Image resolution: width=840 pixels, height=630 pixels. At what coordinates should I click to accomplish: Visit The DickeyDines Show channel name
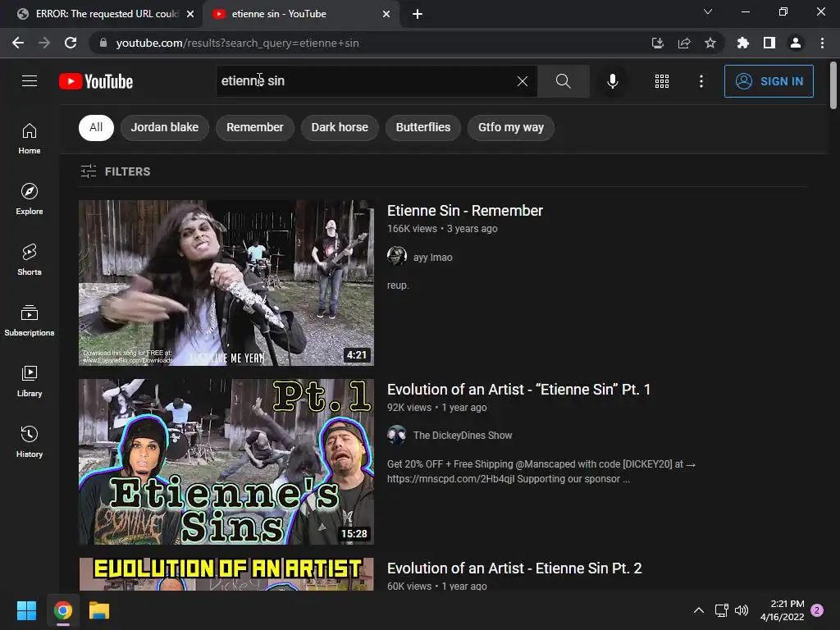coord(463,436)
